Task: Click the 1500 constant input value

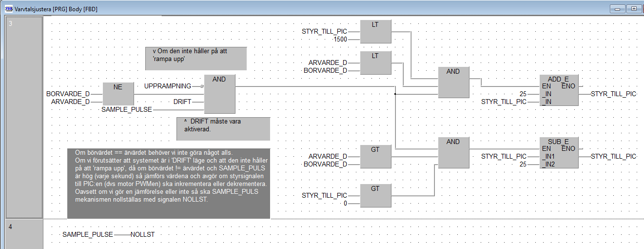Action: [x=340, y=40]
